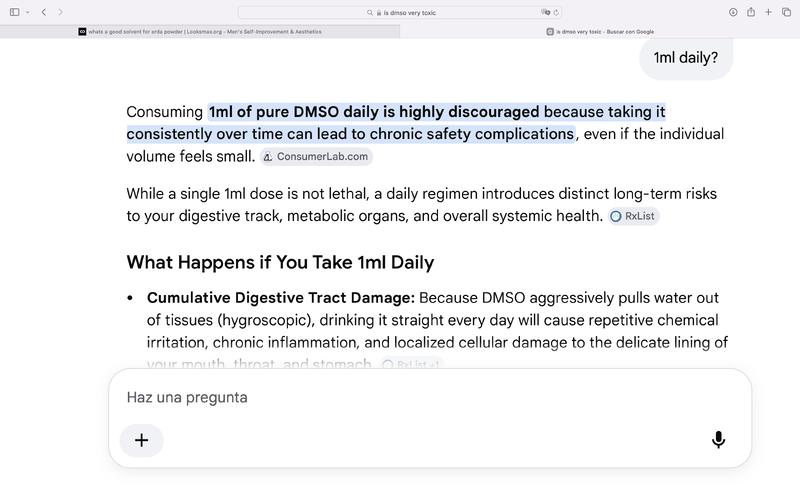Open the faded 'RxList +1' source chip

[x=412, y=364]
